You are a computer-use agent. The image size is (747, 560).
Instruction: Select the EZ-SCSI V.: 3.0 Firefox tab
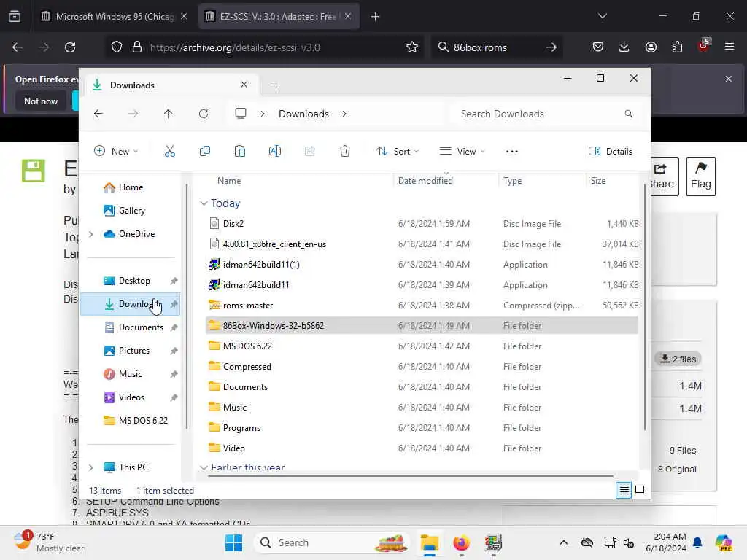coord(278,17)
